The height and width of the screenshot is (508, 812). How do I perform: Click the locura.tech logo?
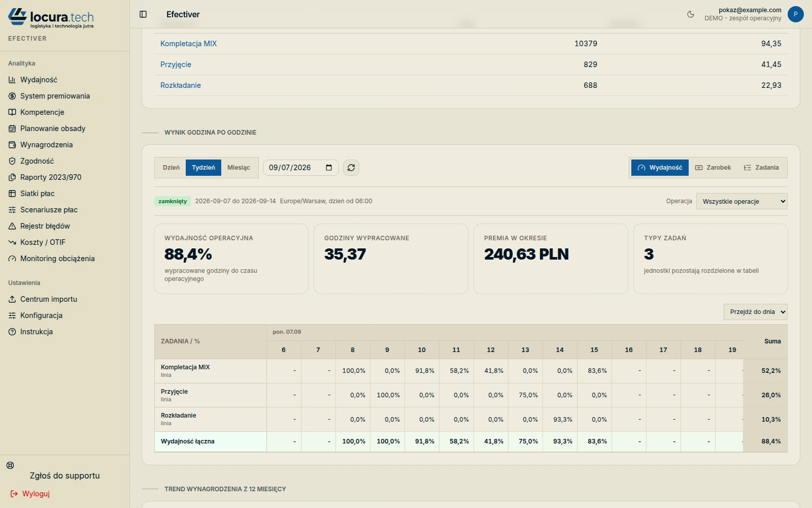coord(51,18)
